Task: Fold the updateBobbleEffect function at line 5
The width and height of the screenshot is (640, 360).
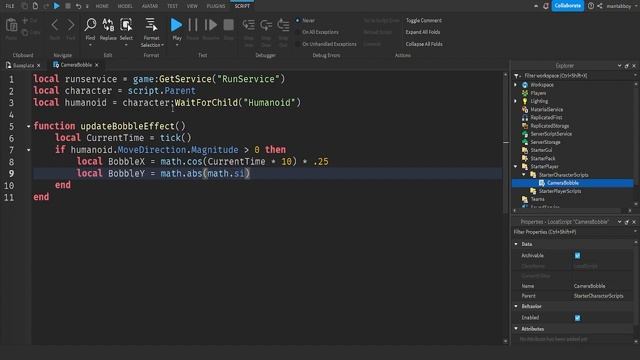Action: pos(28,127)
